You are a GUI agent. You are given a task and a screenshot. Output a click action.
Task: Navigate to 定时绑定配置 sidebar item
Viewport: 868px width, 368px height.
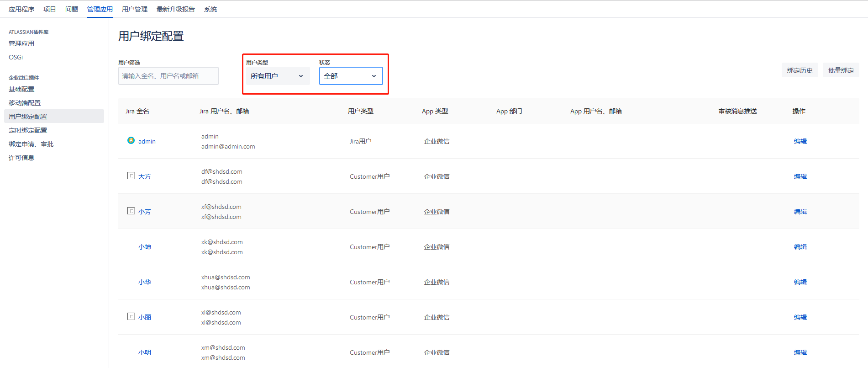point(28,130)
